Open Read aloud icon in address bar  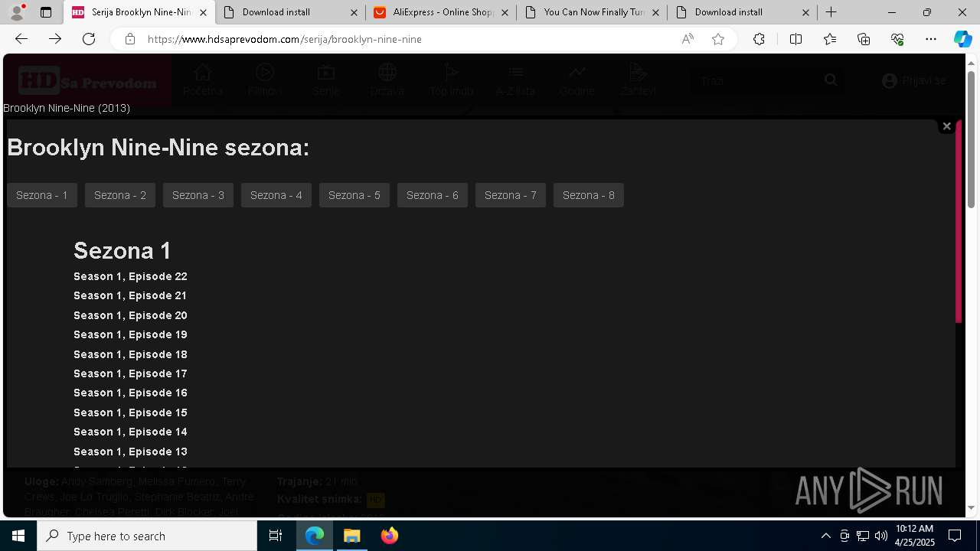[x=688, y=39]
